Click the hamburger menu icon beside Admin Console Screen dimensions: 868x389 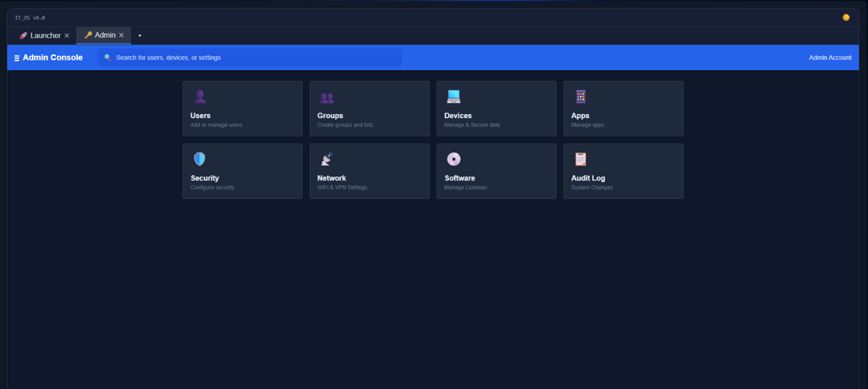tap(17, 58)
